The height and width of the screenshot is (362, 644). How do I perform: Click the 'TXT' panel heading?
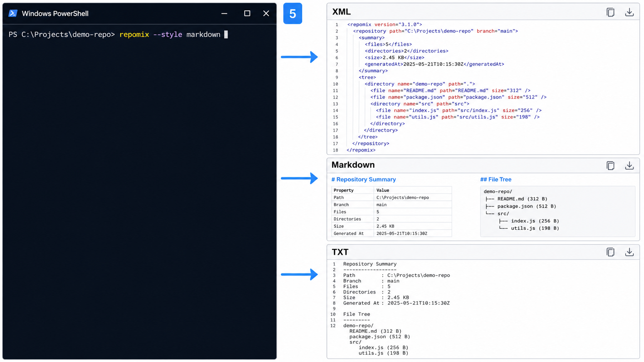[x=340, y=252]
